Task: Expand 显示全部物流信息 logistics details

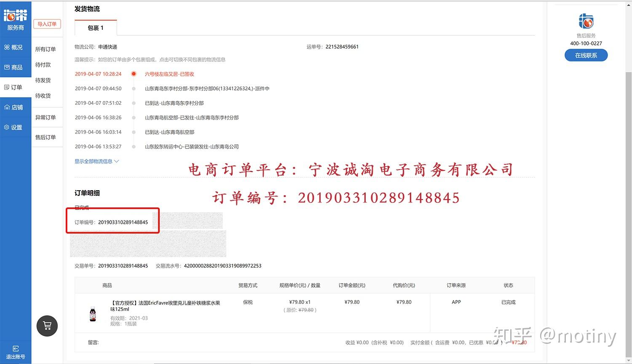Action: (x=97, y=161)
